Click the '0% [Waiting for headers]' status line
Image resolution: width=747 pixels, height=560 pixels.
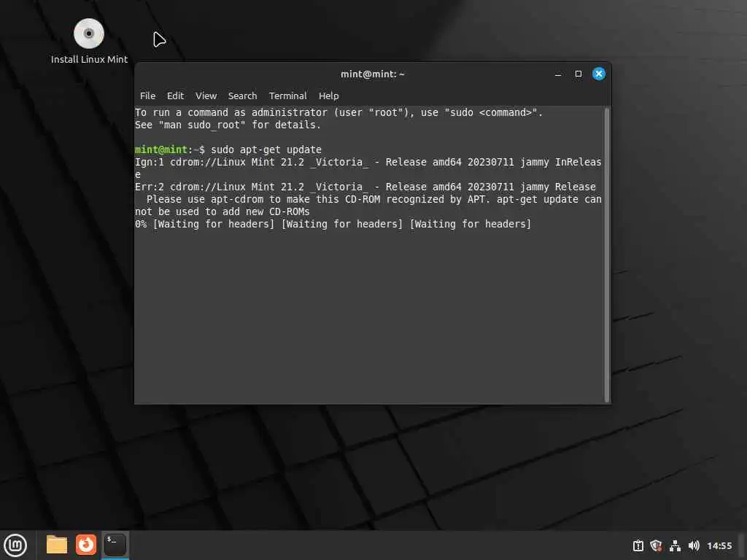(x=333, y=224)
